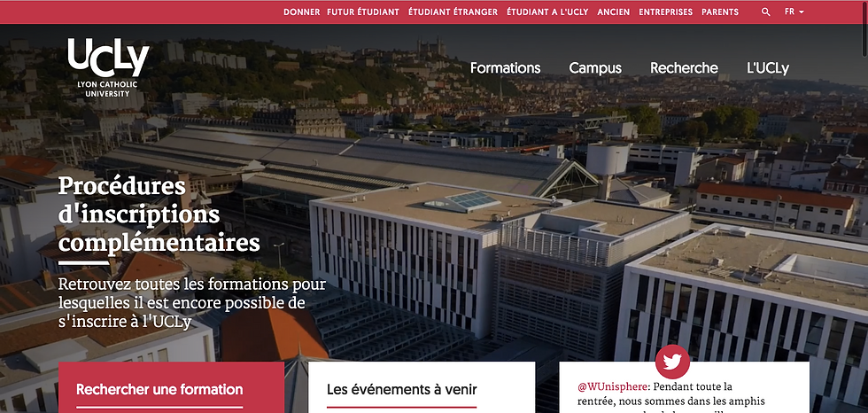Click Rechercher une formation red panel
Viewport: 868px width, 413px height.
[171, 387]
